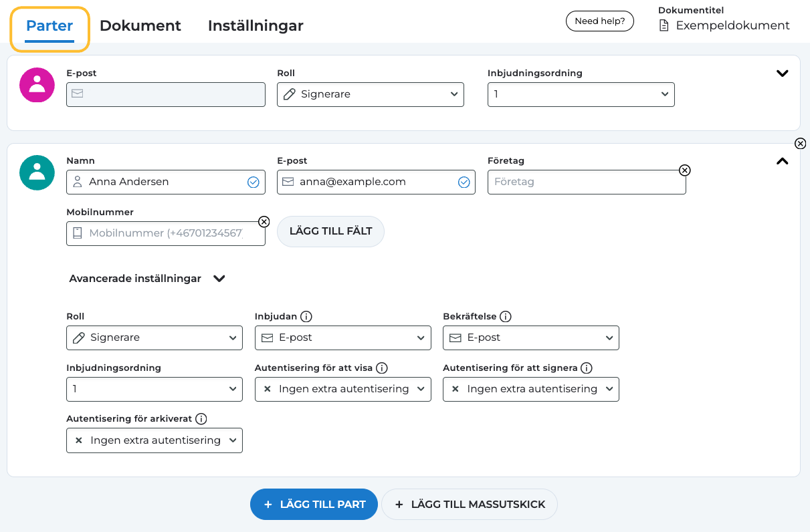810x532 pixels.
Task: Click the info icon next to Inbjudan
Action: (x=306, y=316)
